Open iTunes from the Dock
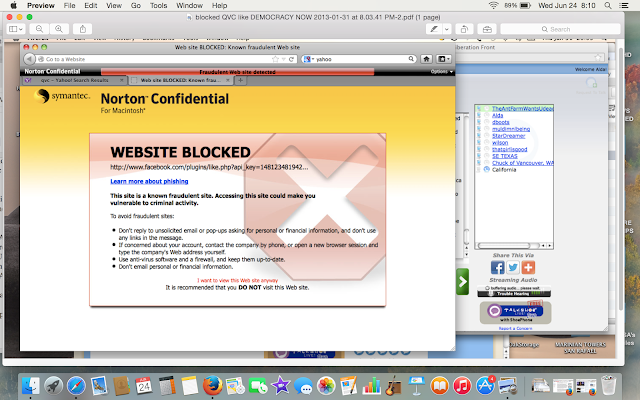Image resolution: width=640 pixels, height=400 pixels. point(462,386)
